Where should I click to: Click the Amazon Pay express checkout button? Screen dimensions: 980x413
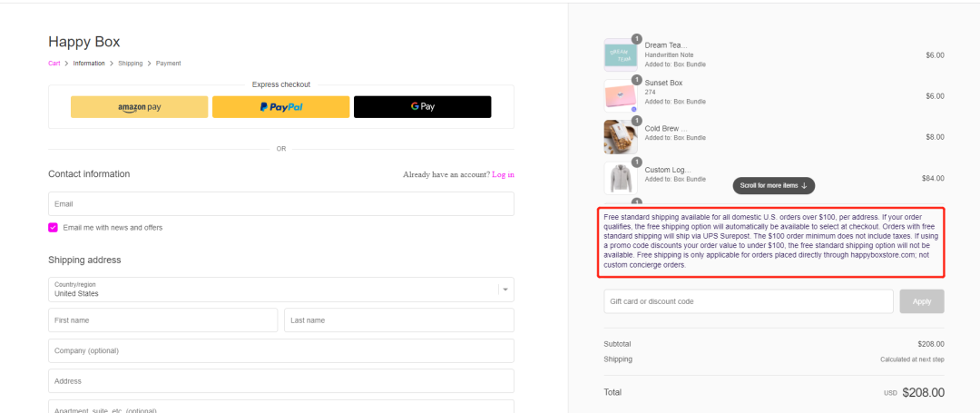[x=139, y=107]
